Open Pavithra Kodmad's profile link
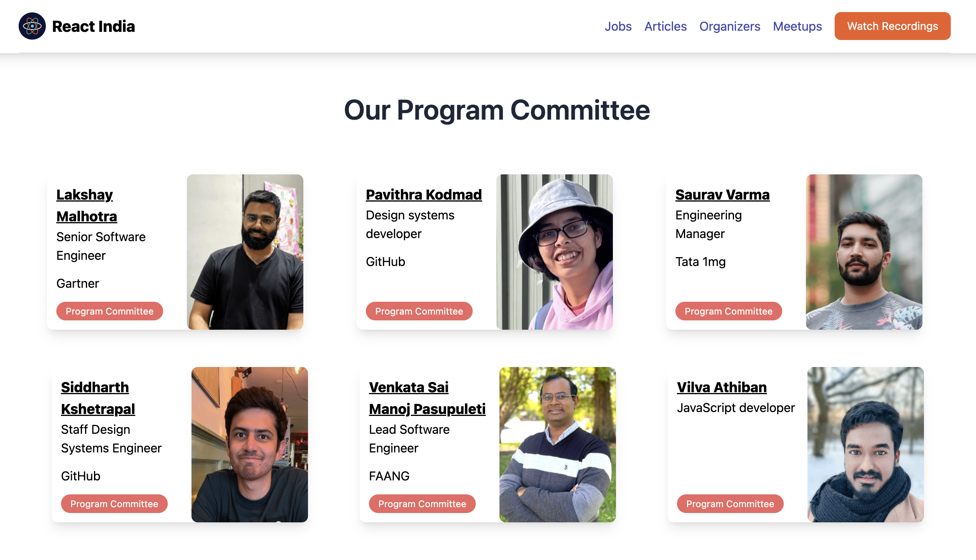976x560 pixels. tap(423, 194)
